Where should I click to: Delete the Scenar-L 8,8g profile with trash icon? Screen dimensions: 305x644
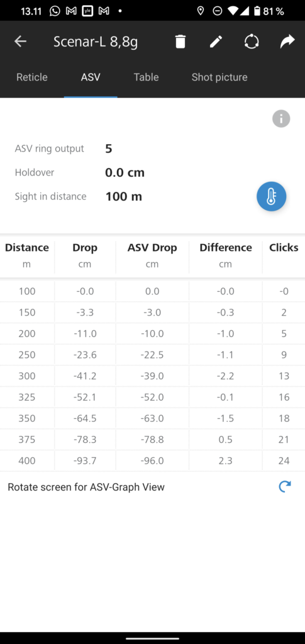tap(180, 42)
